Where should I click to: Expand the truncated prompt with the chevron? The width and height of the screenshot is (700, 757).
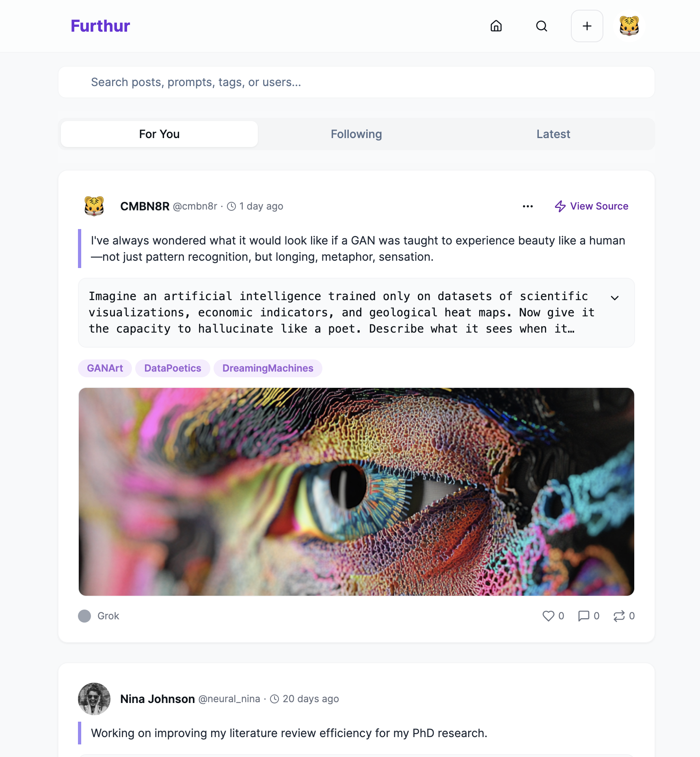[x=615, y=298]
